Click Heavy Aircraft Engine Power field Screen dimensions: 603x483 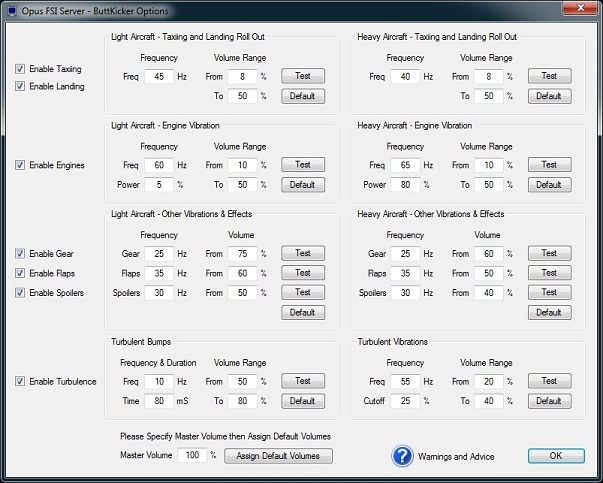tap(405, 185)
